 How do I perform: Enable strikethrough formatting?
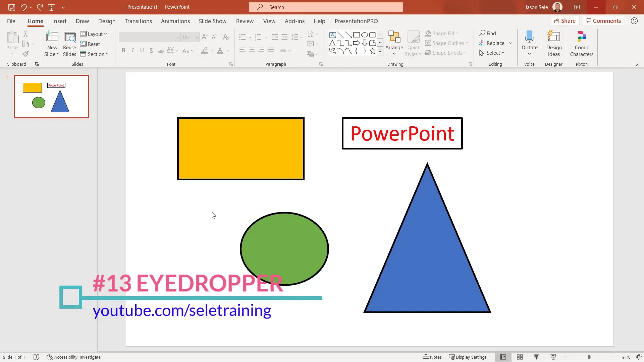pos(161,50)
